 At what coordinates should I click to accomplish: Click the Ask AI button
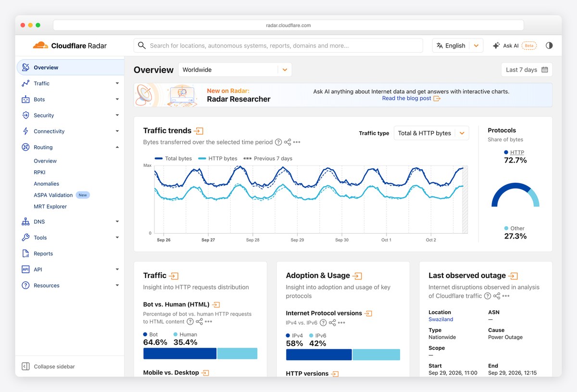[514, 46]
